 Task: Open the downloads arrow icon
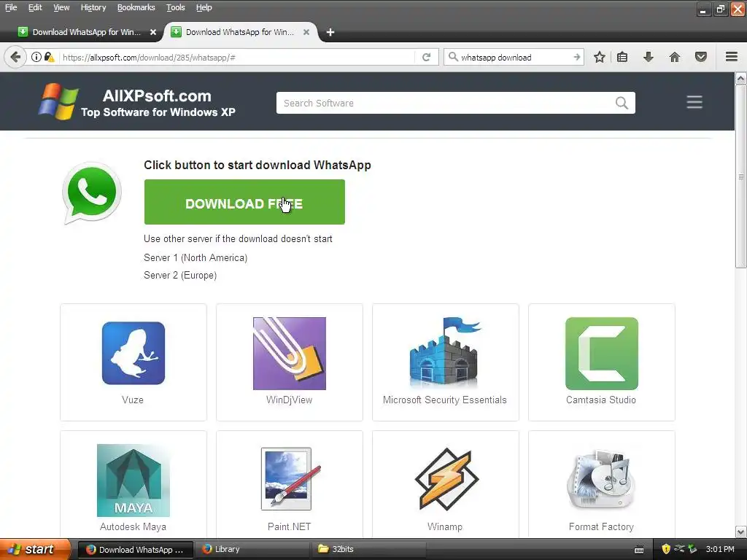[x=648, y=57]
